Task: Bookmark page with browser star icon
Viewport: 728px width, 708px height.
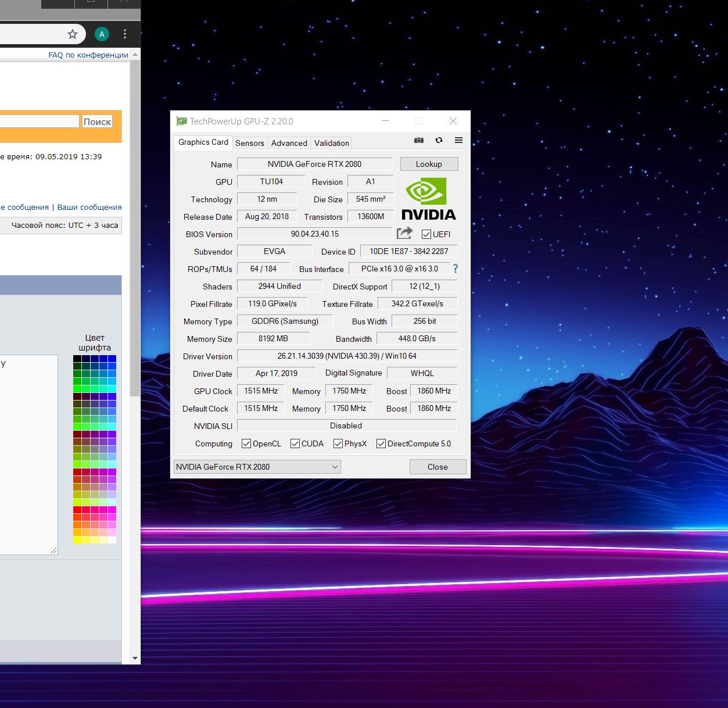Action: (x=73, y=34)
